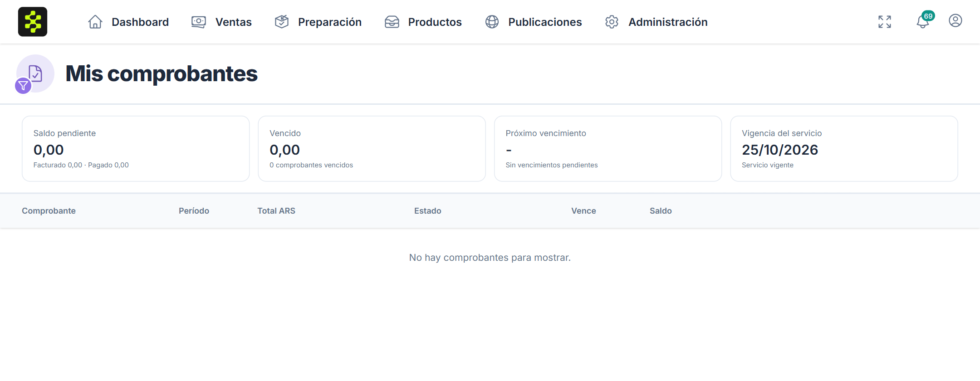980x381 pixels.
Task: Click the Dashboard house icon
Action: [x=95, y=22]
